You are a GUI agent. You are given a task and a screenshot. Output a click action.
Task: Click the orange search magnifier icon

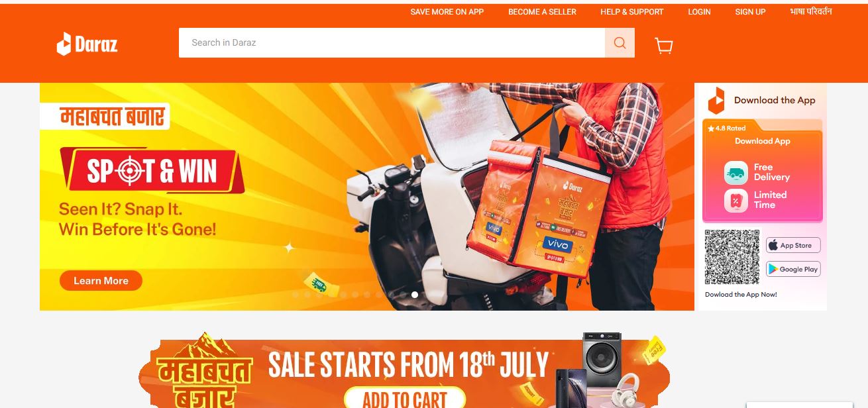(620, 42)
